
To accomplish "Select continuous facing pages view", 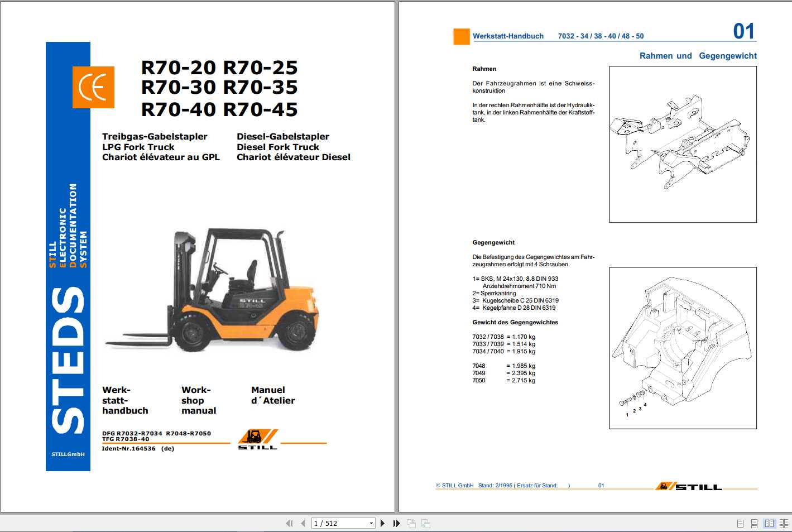I will click(784, 523).
